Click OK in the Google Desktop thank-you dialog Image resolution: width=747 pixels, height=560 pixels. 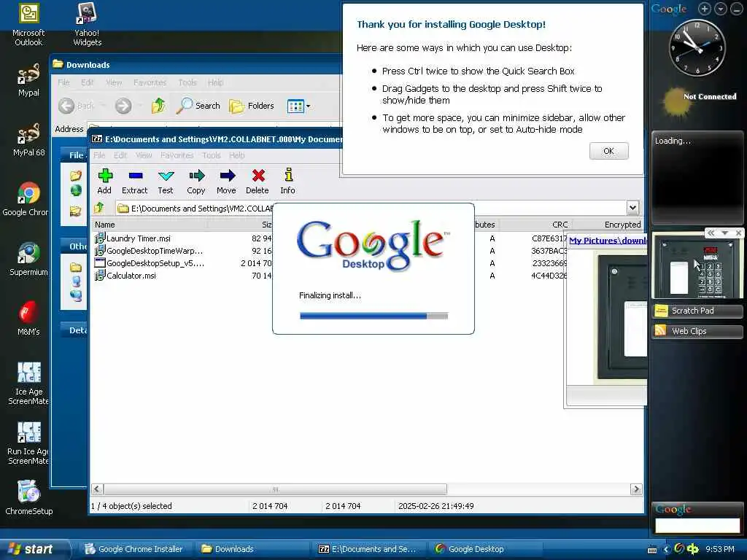(609, 151)
